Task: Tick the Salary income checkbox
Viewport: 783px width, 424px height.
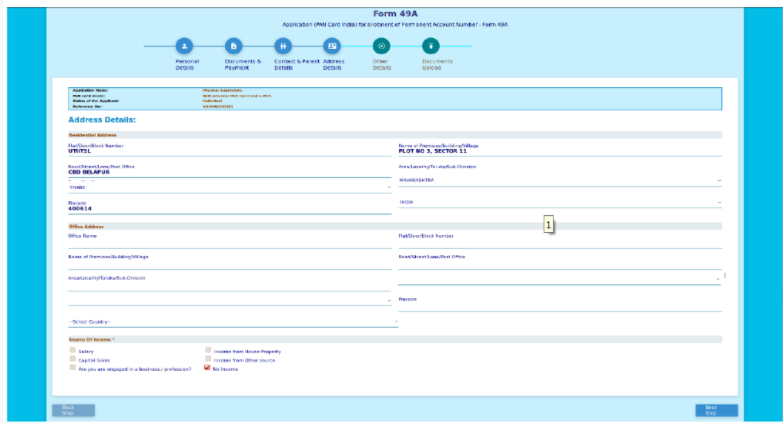Action: click(x=73, y=350)
